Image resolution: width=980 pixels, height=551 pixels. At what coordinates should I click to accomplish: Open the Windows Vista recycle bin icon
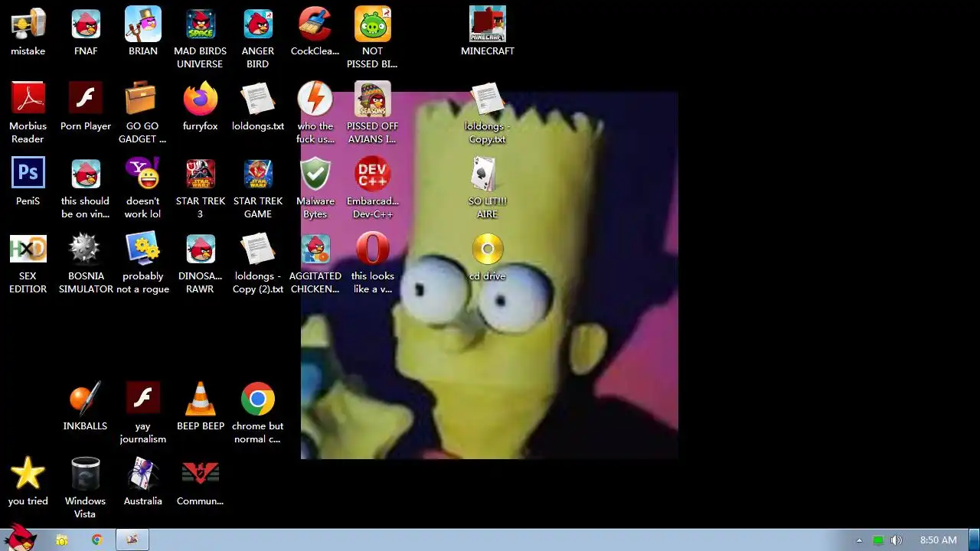[86, 488]
